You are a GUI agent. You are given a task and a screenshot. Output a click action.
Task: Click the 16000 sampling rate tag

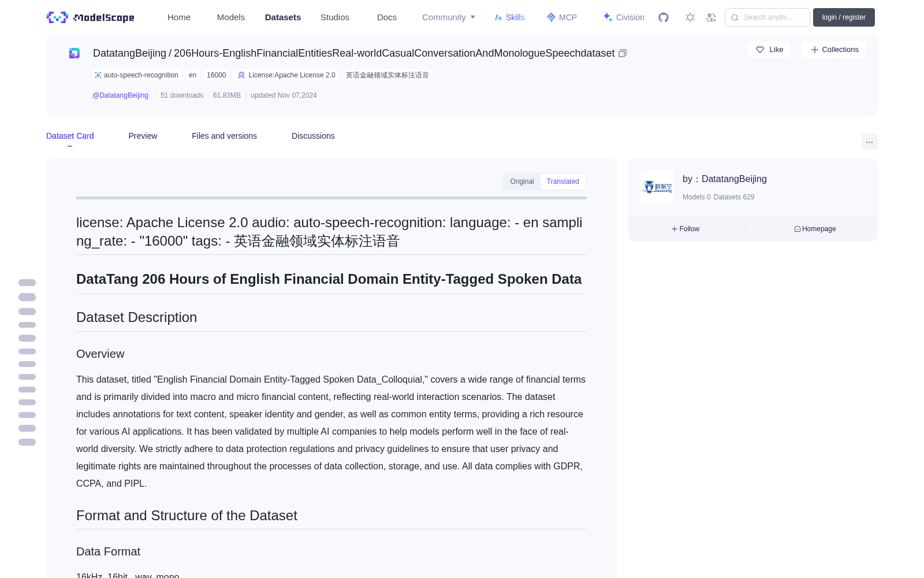(217, 75)
